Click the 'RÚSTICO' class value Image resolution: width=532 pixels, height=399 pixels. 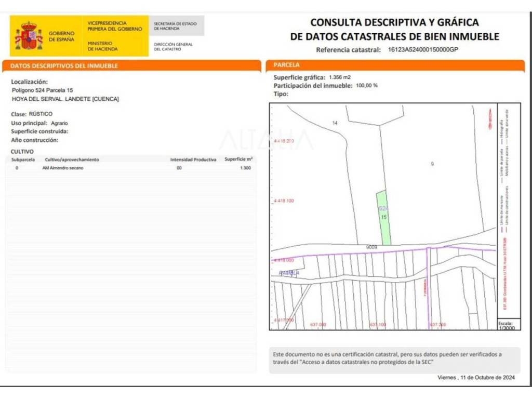tap(41, 114)
